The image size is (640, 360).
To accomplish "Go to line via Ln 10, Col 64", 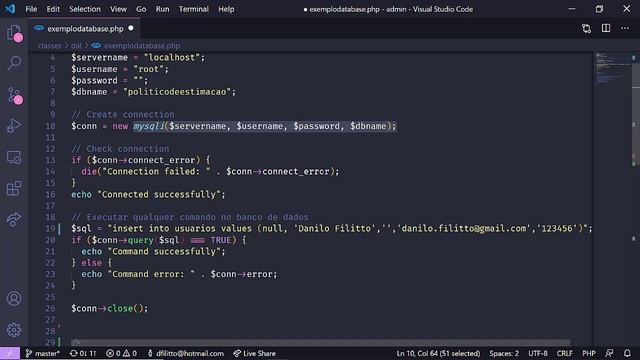I will pos(438,353).
